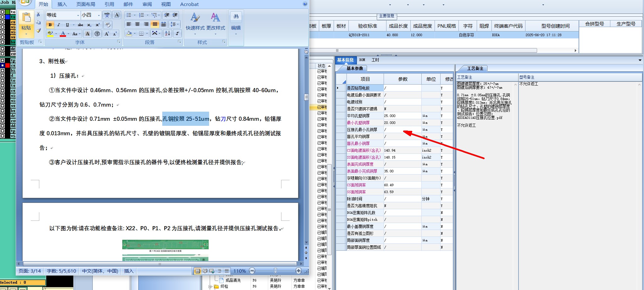Increase paragraph indent
644x290 pixels.
tap(175, 15)
